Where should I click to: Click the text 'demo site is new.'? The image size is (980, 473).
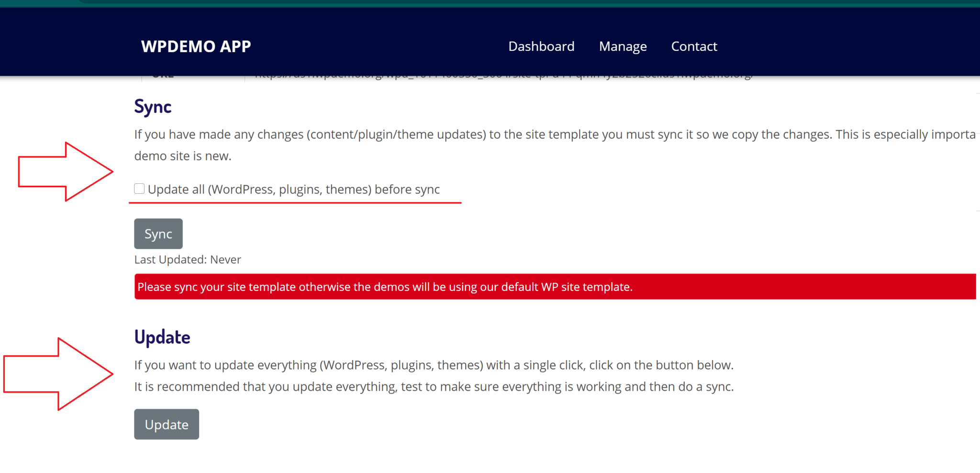[183, 156]
